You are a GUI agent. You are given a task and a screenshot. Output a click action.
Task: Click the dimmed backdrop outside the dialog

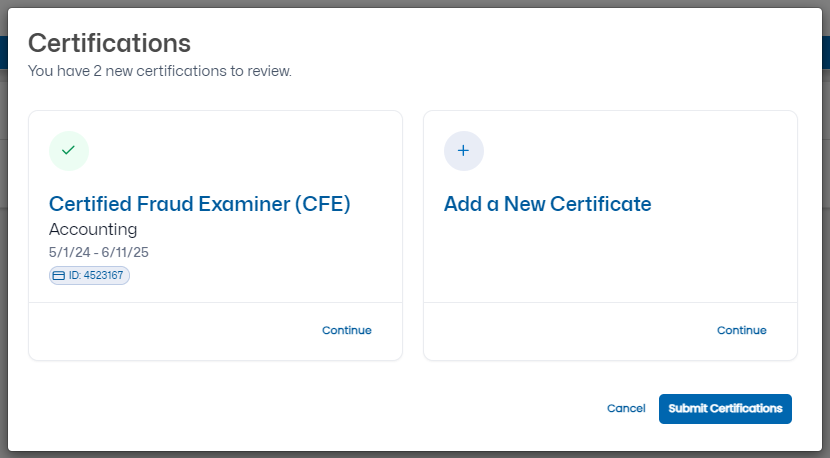pos(4,250)
